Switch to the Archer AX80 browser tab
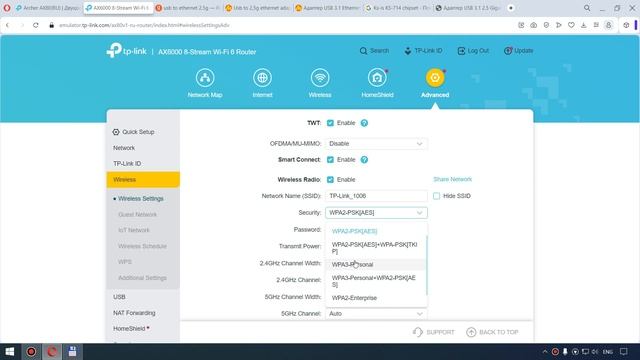This screenshot has height=360, width=640. (48, 8)
